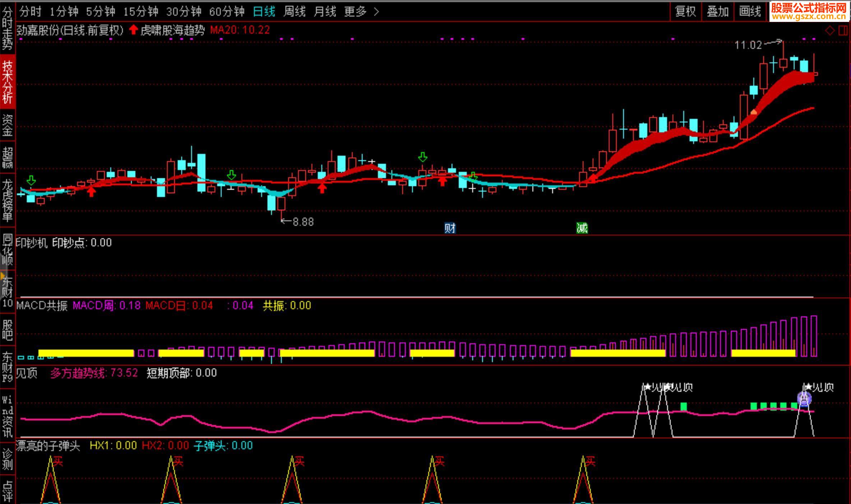This screenshot has height=504, width=851.
Task: Click the green down-arrow sell signal at the top of the mid-chart range
Action: [423, 157]
